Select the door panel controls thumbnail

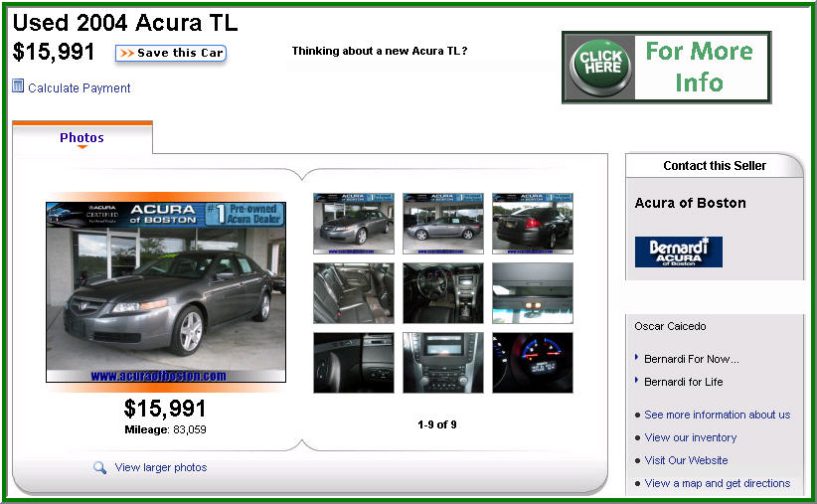coord(354,363)
